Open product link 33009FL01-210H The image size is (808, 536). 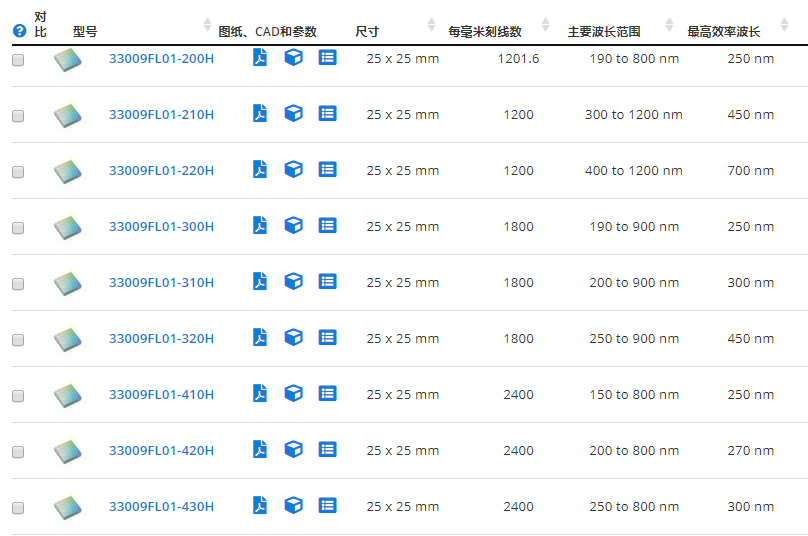161,115
